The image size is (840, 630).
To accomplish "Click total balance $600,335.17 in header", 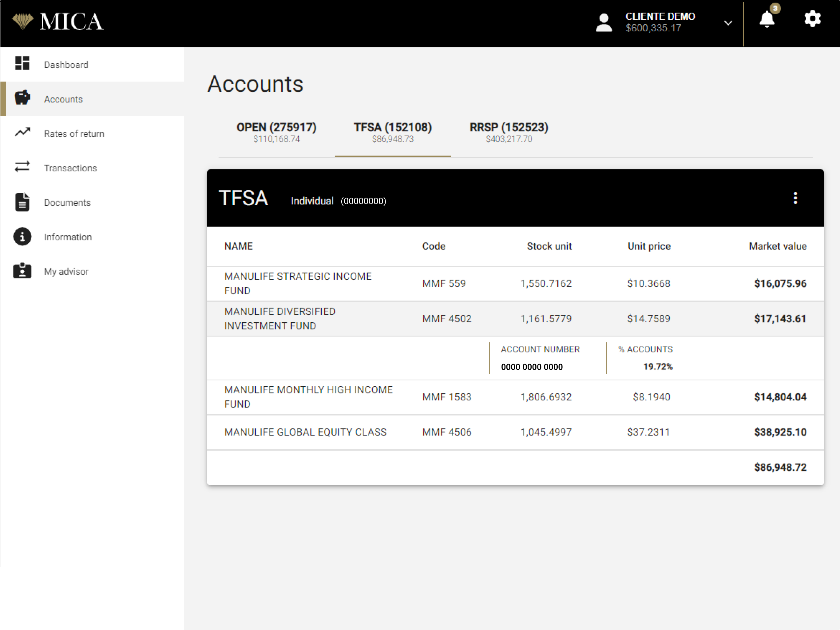I will click(x=654, y=28).
